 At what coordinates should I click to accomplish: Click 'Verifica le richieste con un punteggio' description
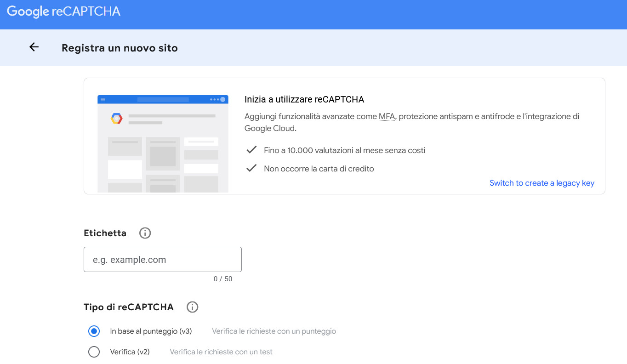274,331
